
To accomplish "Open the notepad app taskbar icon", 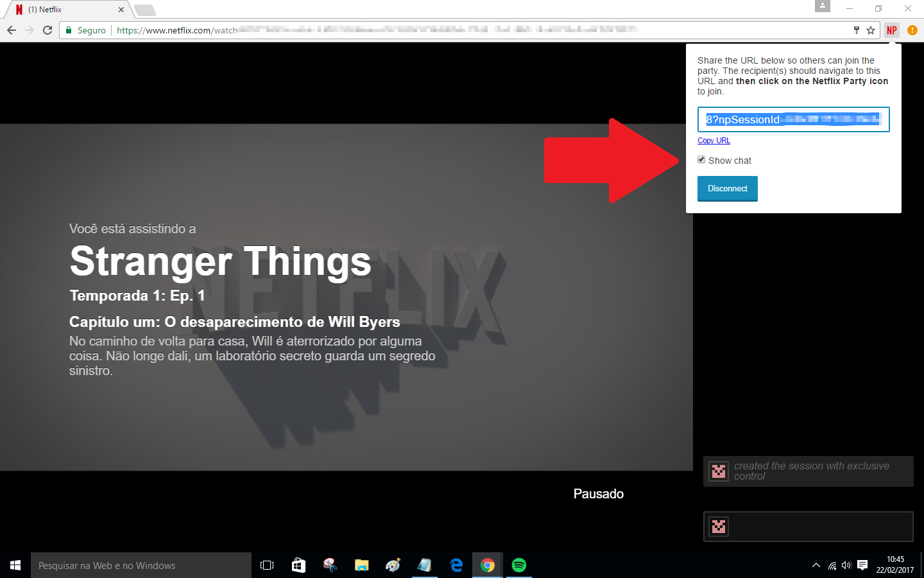I will 424,565.
